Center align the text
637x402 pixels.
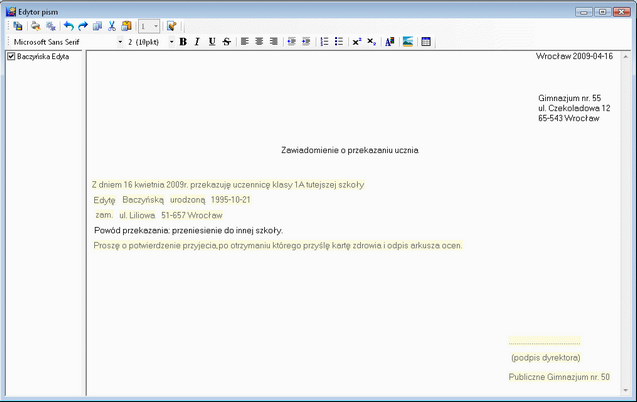pos(259,41)
